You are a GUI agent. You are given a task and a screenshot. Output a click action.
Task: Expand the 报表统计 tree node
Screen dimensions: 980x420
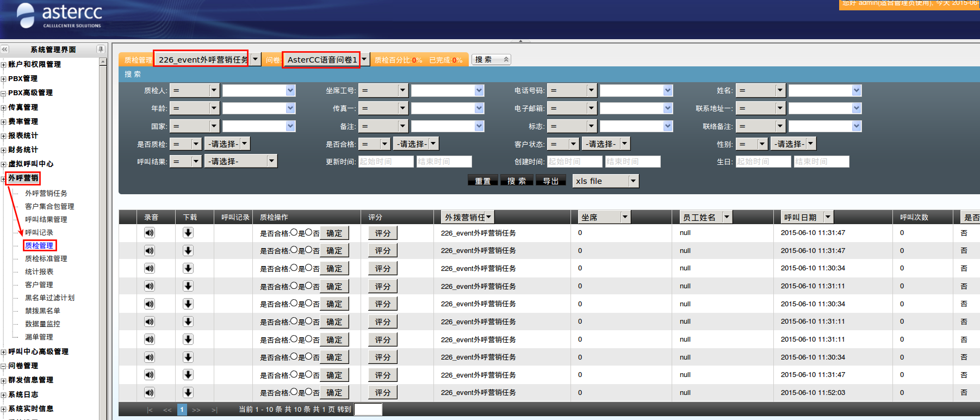click(x=4, y=136)
